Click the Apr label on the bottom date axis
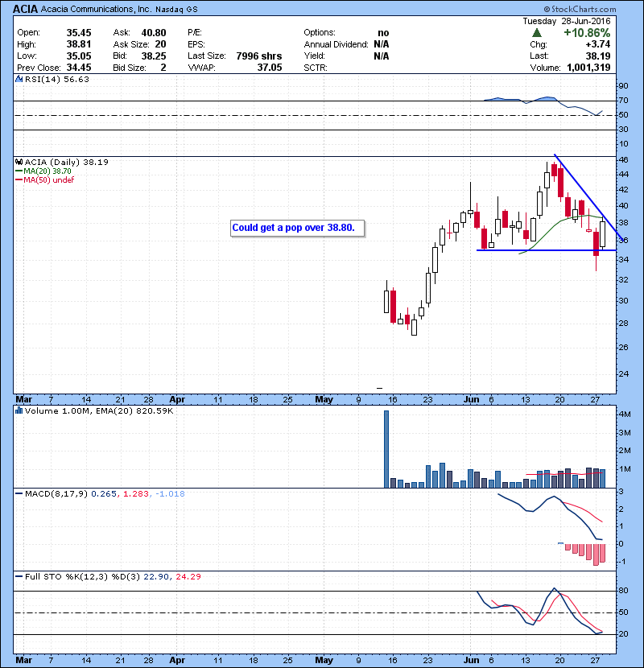The image size is (644, 668). [x=177, y=660]
